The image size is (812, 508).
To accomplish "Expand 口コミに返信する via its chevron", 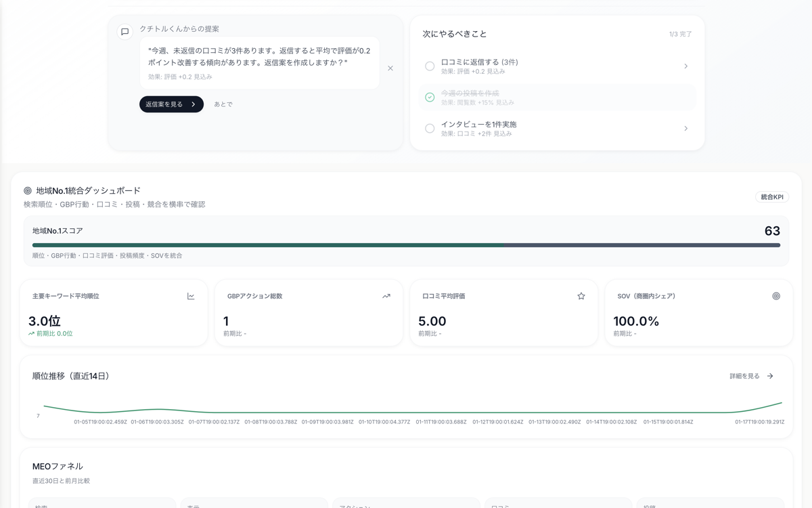I will pyautogui.click(x=685, y=66).
